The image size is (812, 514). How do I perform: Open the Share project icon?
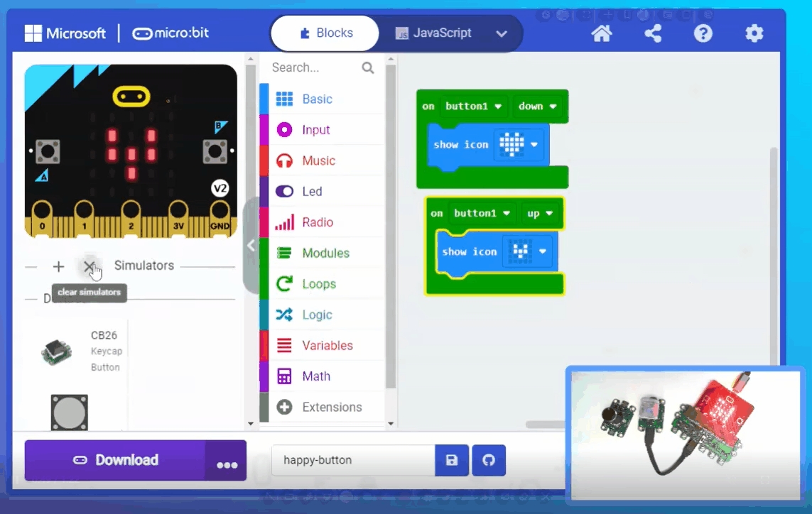(x=653, y=33)
